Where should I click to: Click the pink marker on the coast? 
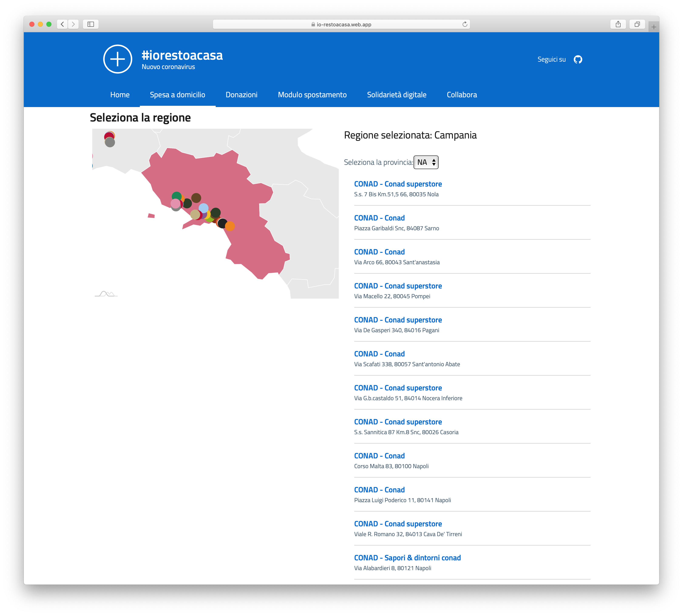click(175, 203)
